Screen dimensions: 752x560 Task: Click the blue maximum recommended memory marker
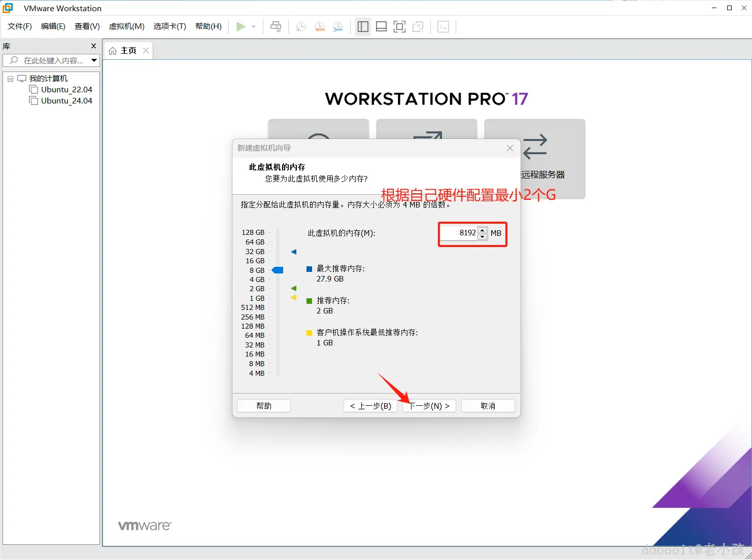293,252
